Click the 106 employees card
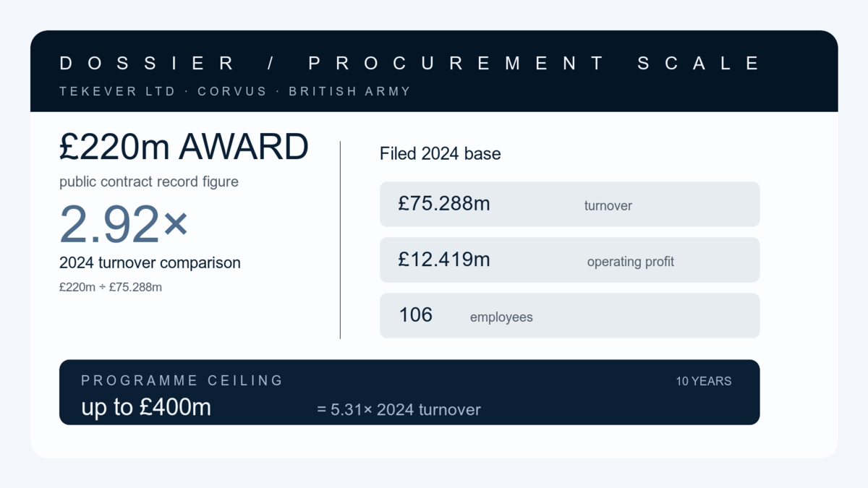 point(570,315)
